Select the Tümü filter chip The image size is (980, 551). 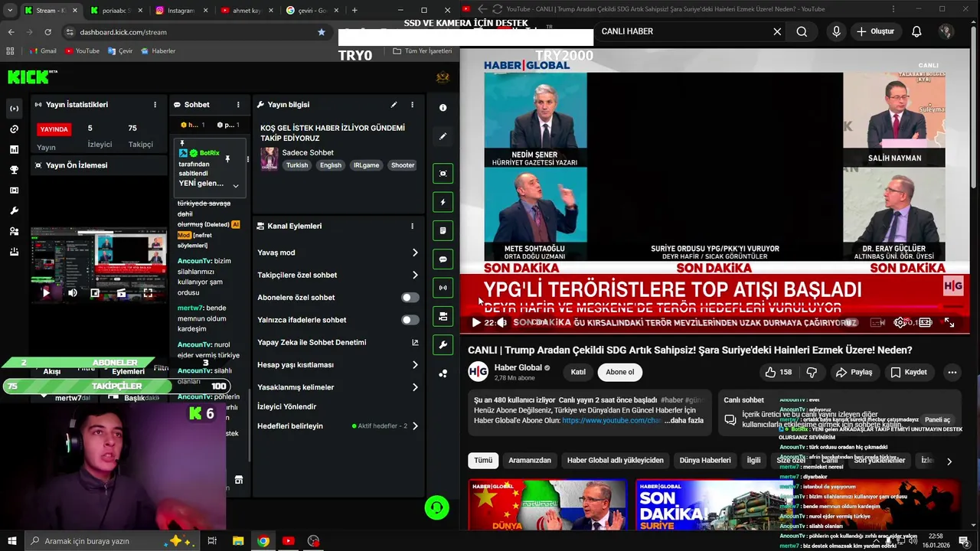483,461
